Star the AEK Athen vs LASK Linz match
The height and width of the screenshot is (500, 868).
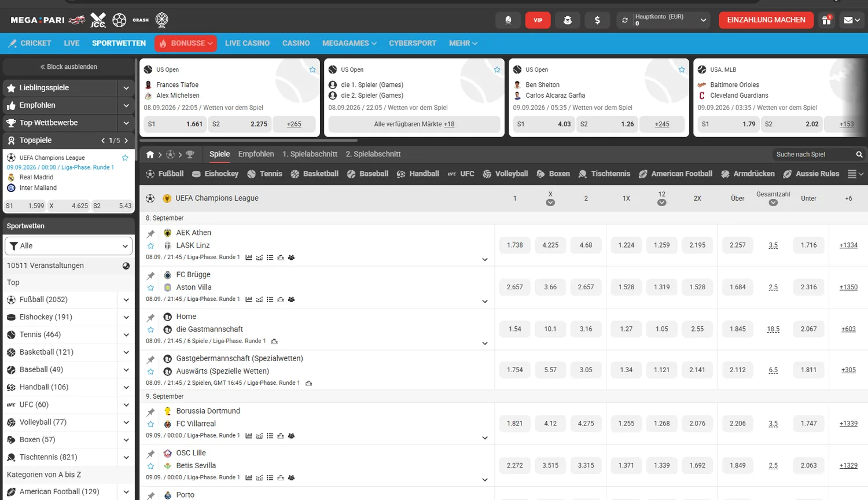[x=151, y=246]
